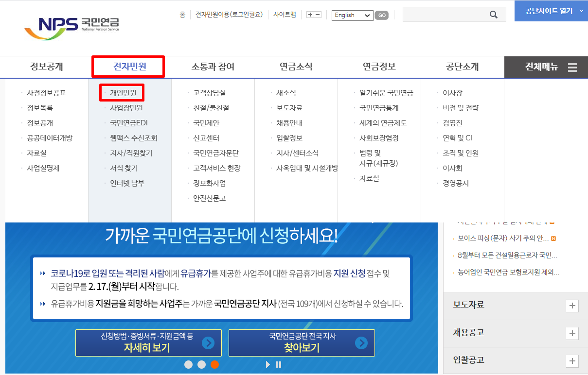588x375 pixels.
Task: Click arrow icon on 자세히 보기 button
Action: [208, 343]
